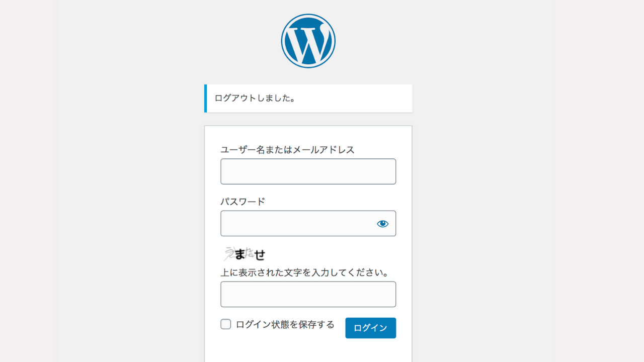Click the faded う character in captcha
Viewport: 644px width, 362px height.
229,252
